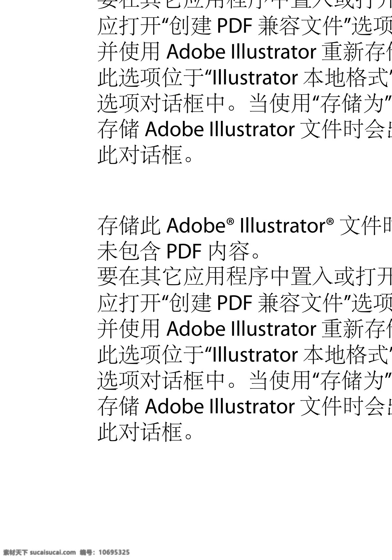This screenshot has height=560, width=392.
Task: Click the registered mark after Adobe
Action: [230, 222]
